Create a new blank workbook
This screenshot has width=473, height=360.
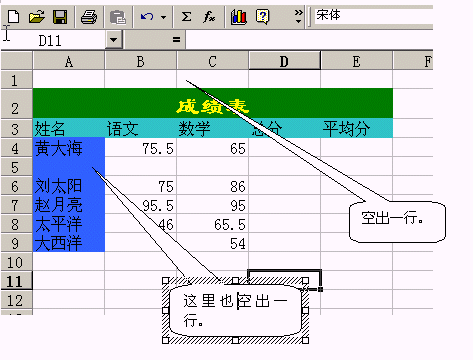click(13, 17)
